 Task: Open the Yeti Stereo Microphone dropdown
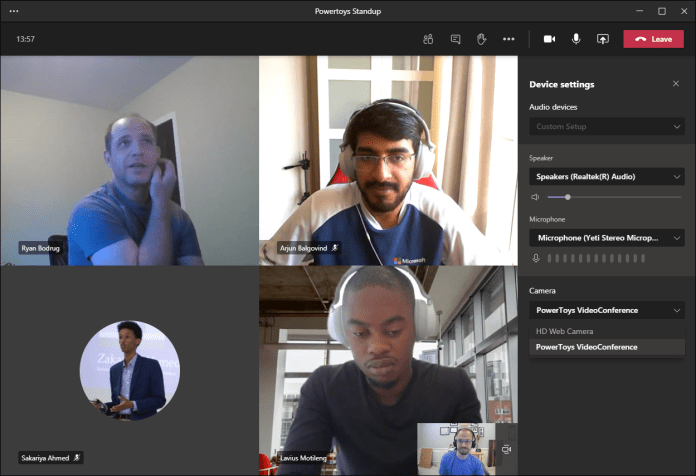(x=607, y=238)
